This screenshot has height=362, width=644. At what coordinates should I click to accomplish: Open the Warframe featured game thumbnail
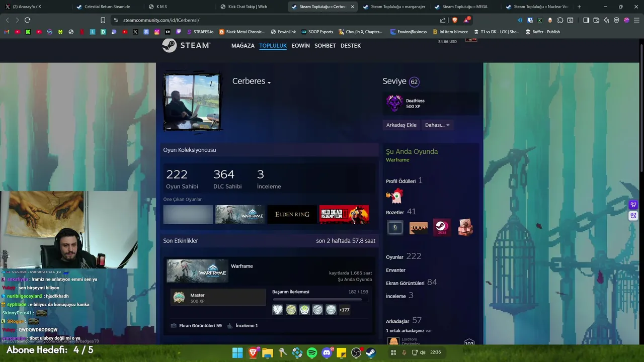[x=240, y=215]
